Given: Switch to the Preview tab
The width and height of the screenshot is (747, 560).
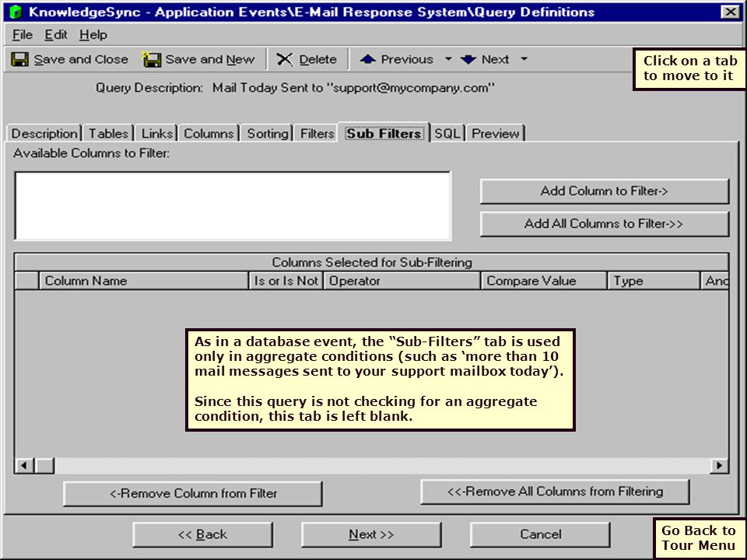Looking at the screenshot, I should point(496,133).
